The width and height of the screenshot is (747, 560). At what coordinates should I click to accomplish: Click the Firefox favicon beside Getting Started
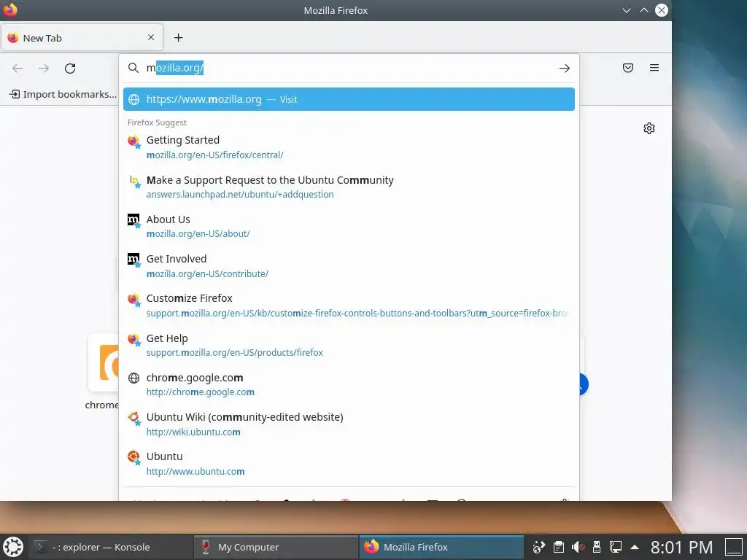[x=134, y=141]
